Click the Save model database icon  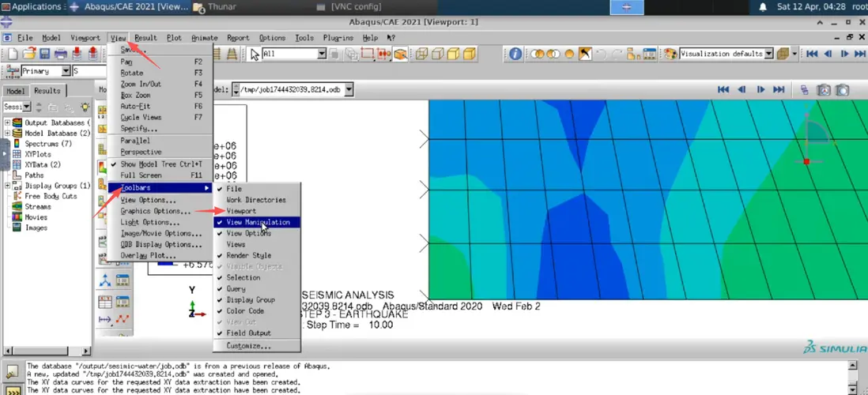point(44,54)
